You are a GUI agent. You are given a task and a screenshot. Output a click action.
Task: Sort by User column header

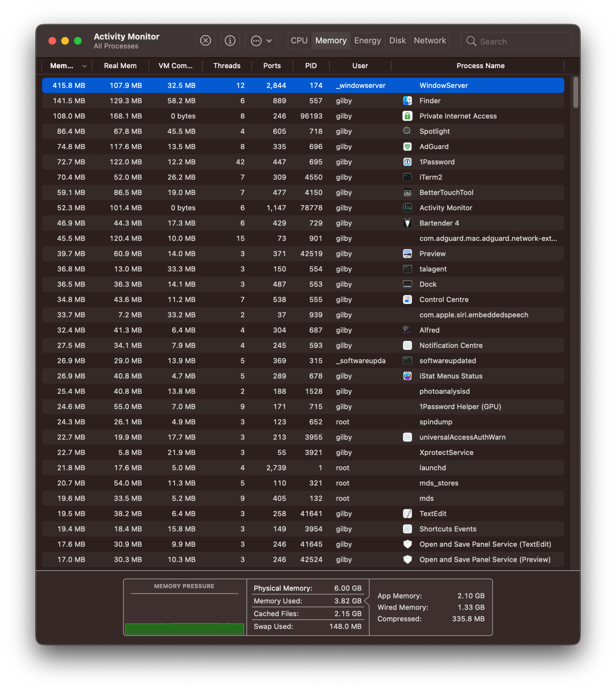pos(360,66)
